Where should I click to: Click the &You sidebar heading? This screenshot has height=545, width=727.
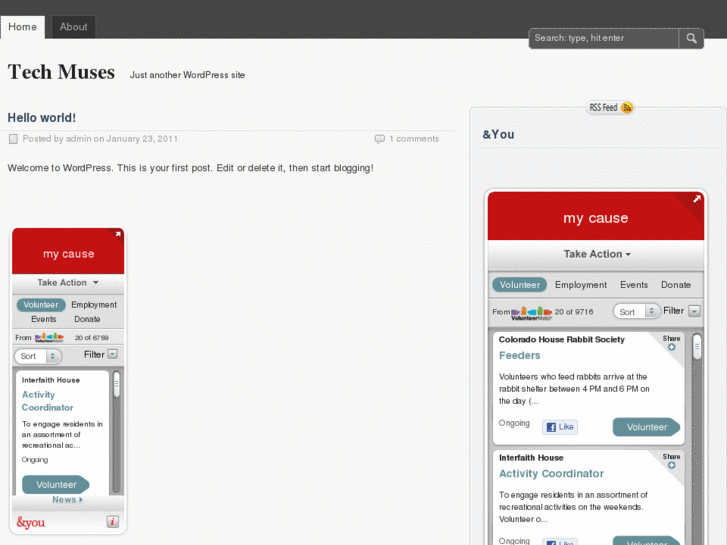(498, 135)
